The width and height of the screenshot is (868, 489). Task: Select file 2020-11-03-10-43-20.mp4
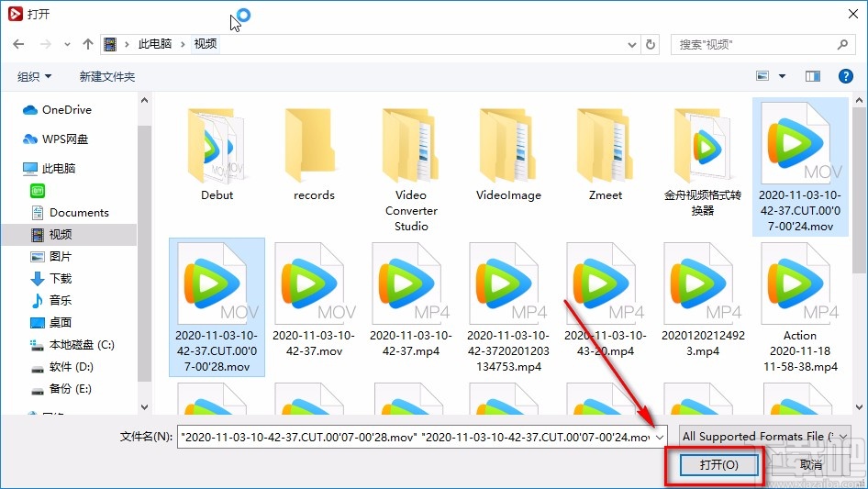click(x=606, y=300)
